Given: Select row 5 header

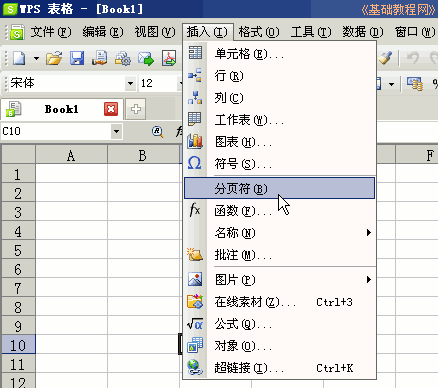Looking at the screenshot, I should pyautogui.click(x=18, y=250).
